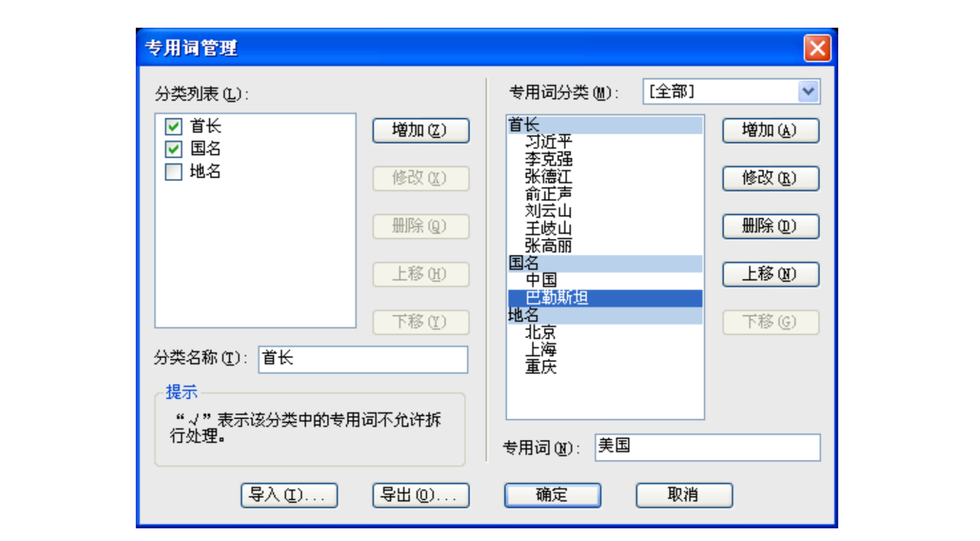Click the 上移(H) button to move category up
Screen dimensions: 980x541
click(419, 274)
